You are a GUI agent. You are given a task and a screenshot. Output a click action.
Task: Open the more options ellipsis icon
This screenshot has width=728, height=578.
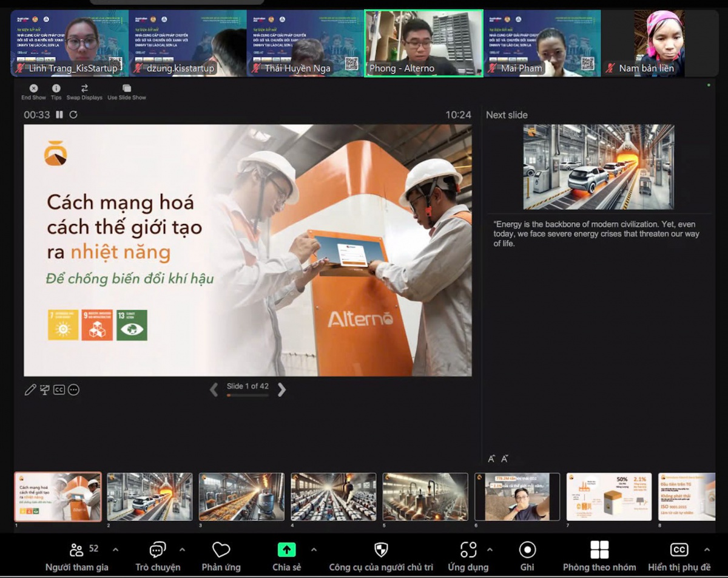(73, 390)
